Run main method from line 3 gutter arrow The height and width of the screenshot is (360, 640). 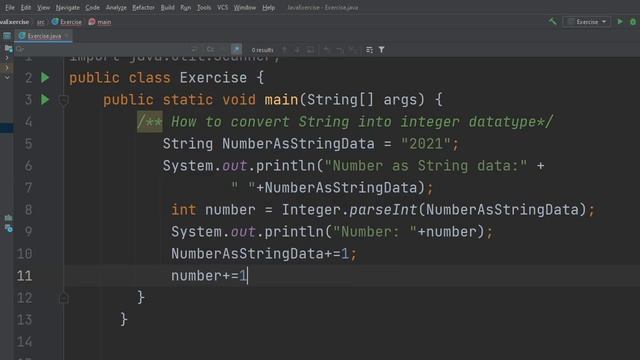pos(45,100)
